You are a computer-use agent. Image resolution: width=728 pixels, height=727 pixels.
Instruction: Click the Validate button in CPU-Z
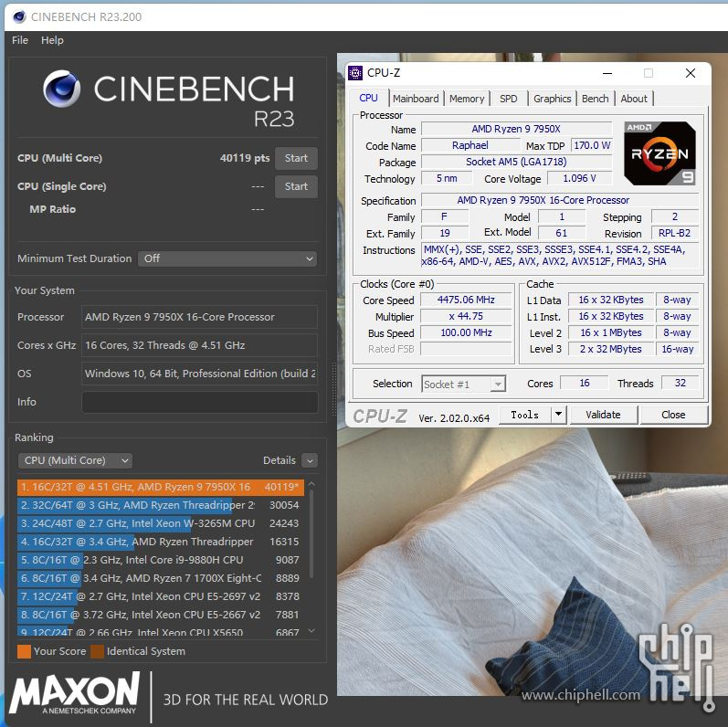pyautogui.click(x=603, y=415)
